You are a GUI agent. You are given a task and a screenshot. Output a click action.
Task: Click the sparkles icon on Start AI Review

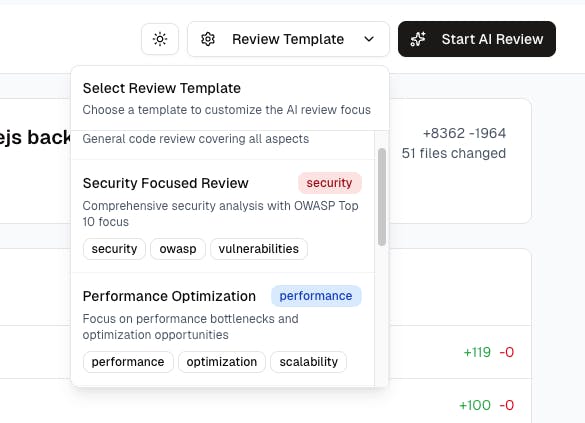418,39
